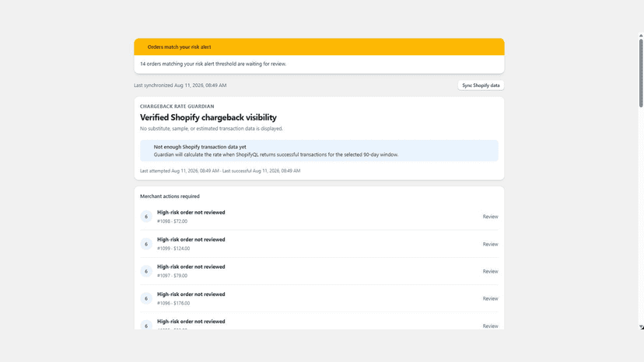
Task: Select the 'Orders match your risk alert' banner title
Action: coord(180,47)
